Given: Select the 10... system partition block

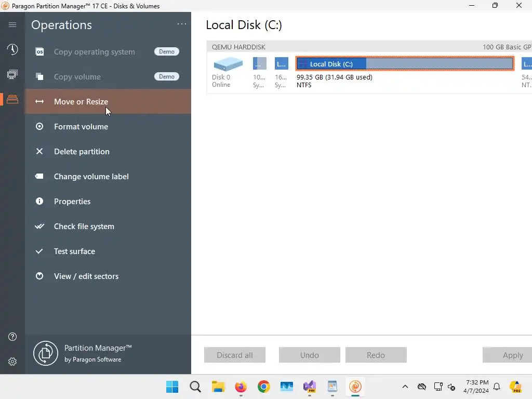Looking at the screenshot, I should [x=260, y=63].
